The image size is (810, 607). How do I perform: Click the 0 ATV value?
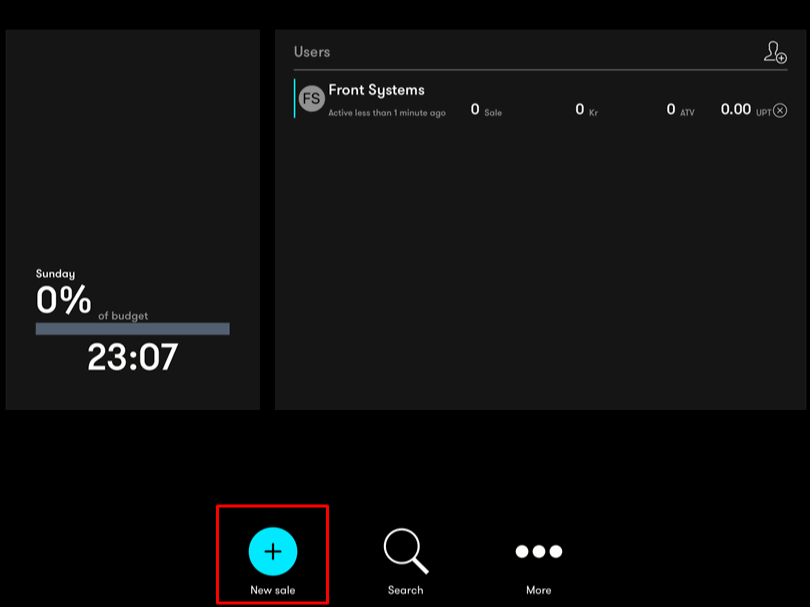click(680, 110)
